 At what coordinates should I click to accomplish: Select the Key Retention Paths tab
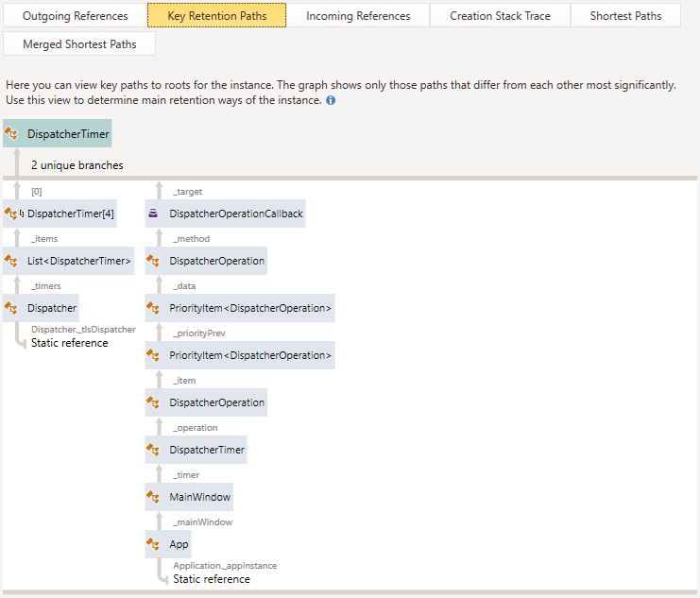click(x=216, y=16)
